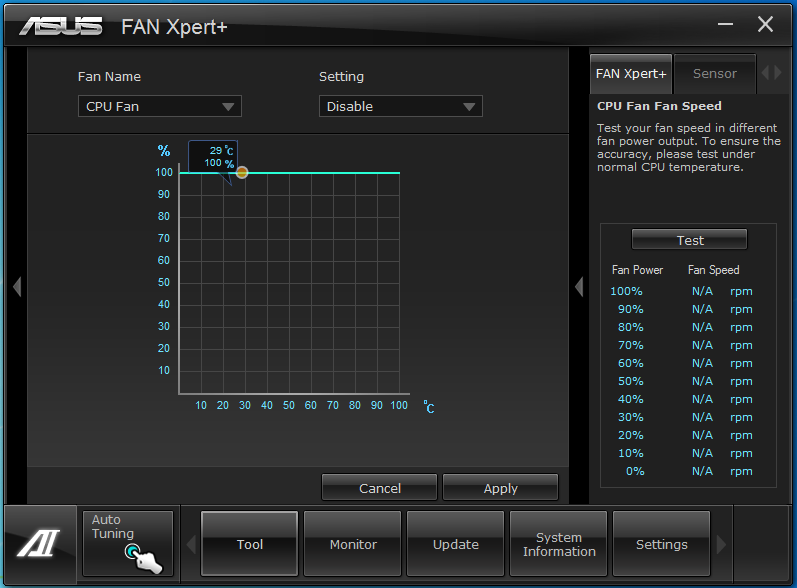797x588 pixels.
Task: Click the Test button
Action: click(689, 240)
